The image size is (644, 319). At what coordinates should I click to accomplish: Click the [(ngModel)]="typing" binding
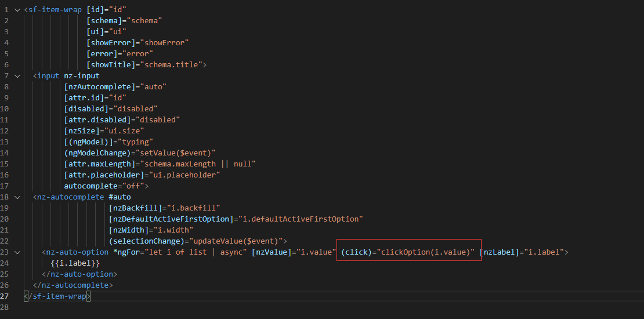pyautogui.click(x=109, y=142)
